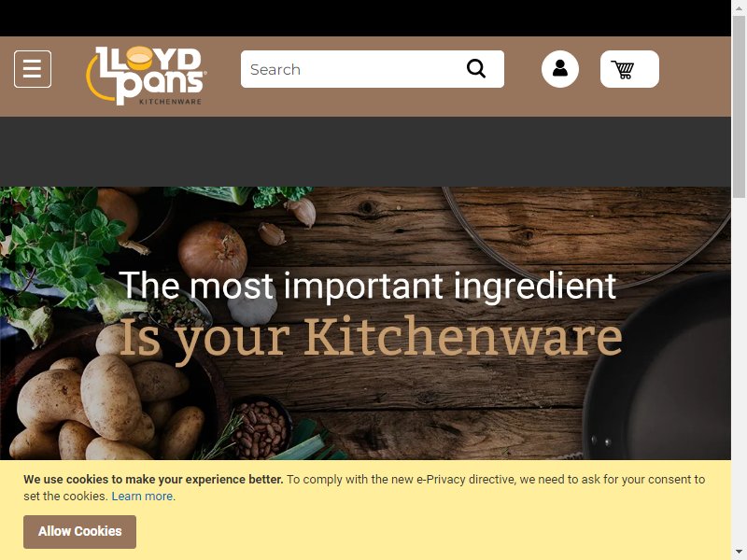Click the Lloyd Pans Kitchenware logo
This screenshot has height=560, width=747.
pyautogui.click(x=146, y=76)
